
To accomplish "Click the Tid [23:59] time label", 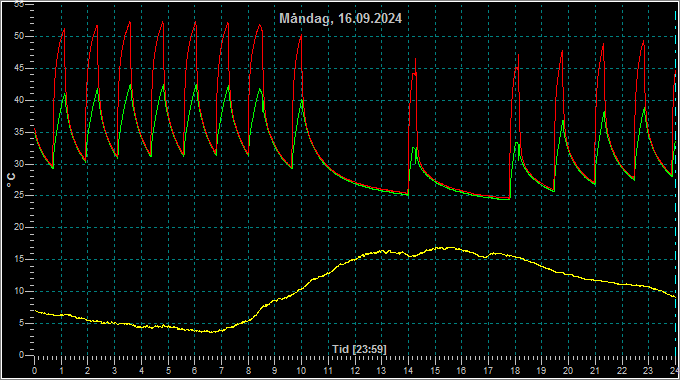I will [359, 349].
